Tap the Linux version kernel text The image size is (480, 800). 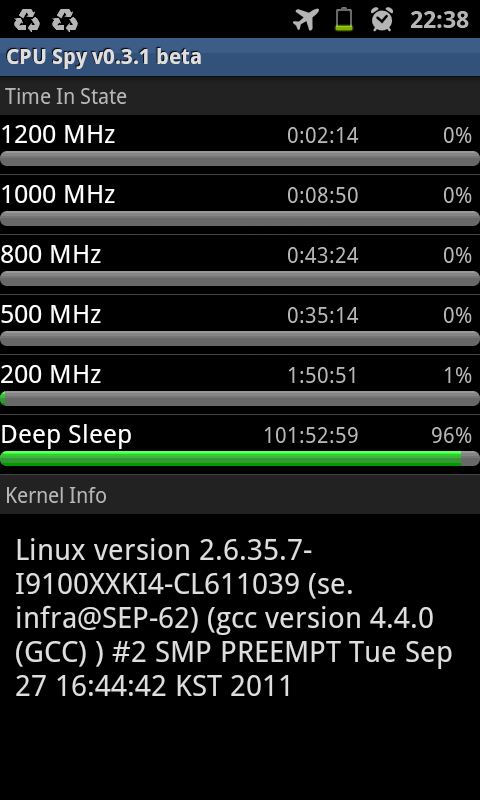(x=234, y=618)
